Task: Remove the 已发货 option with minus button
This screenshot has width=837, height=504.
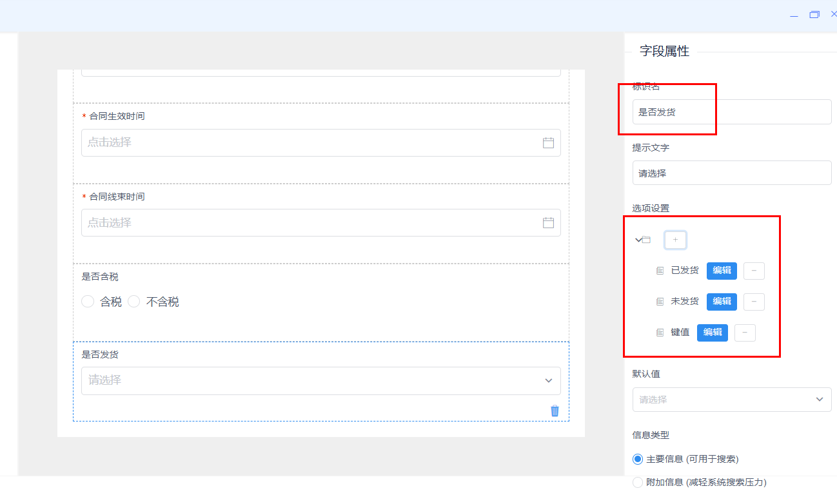Action: [x=754, y=271]
